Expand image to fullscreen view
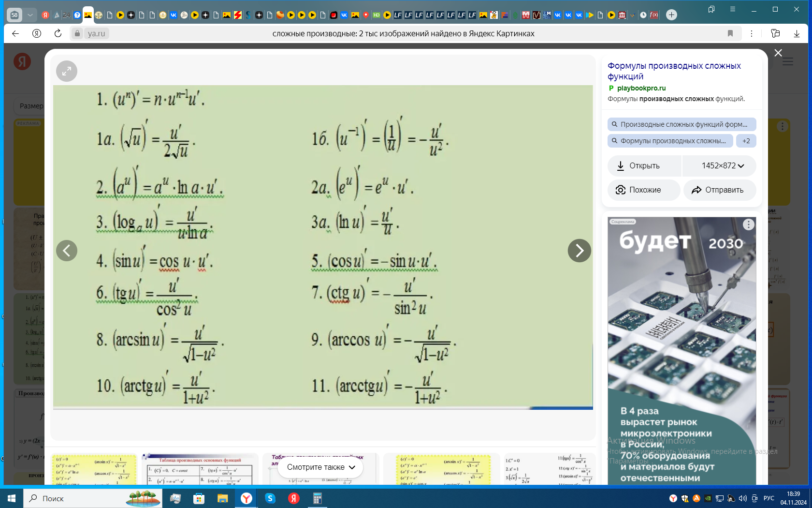812x508 pixels. (x=67, y=72)
